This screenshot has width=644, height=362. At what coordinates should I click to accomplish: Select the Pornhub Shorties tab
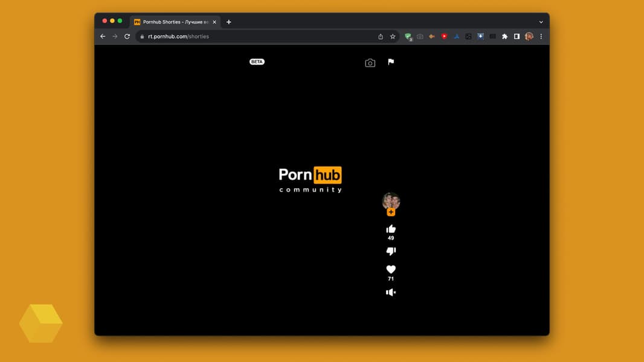[x=175, y=22]
